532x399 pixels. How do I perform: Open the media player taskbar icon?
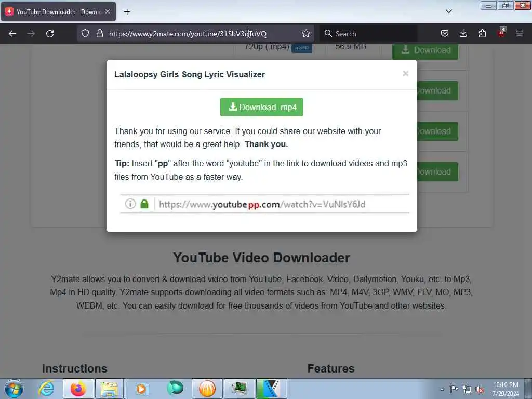pos(141,389)
